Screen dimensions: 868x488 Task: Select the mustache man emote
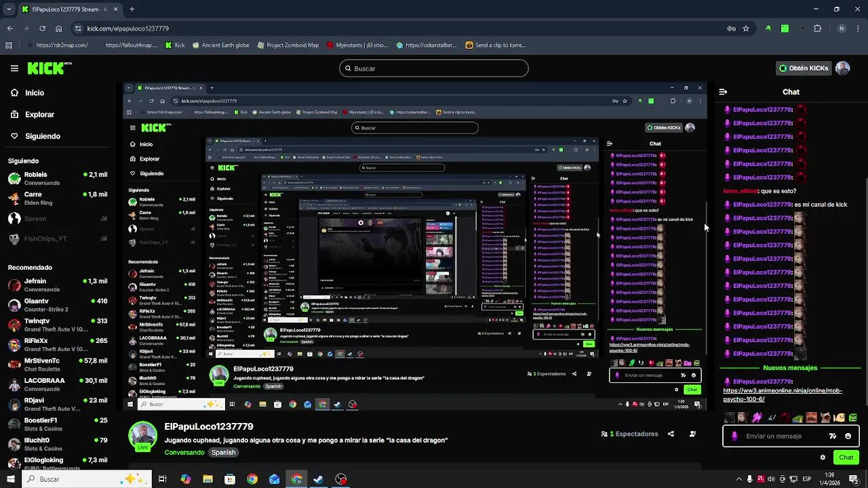[x=811, y=418]
